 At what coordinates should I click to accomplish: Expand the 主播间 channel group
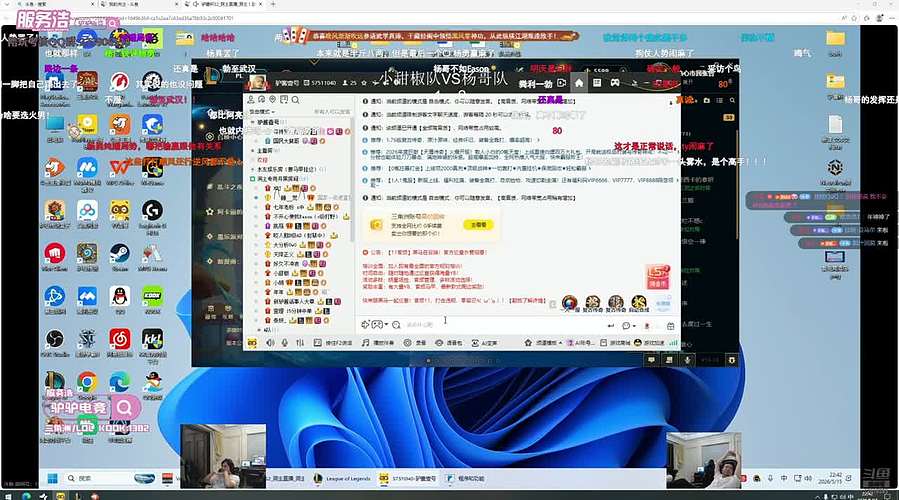coord(253,150)
